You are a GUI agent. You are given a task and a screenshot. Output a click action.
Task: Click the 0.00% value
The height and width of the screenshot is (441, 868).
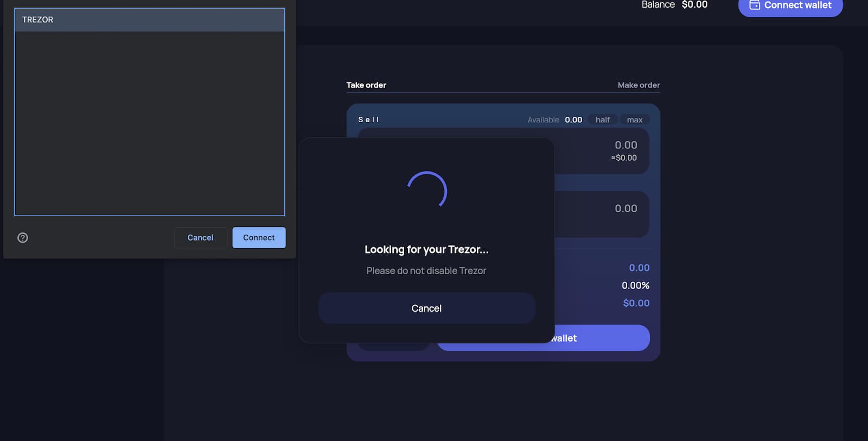(x=635, y=286)
